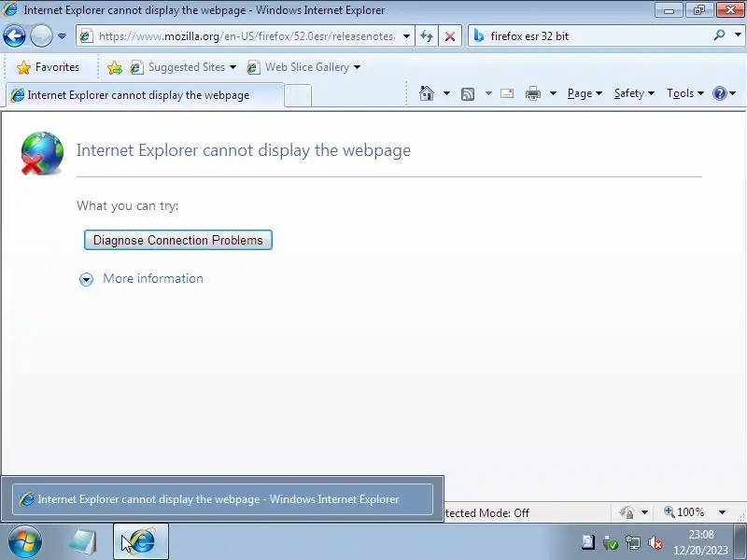This screenshot has width=747, height=560.
Task: Expand the More information section arrow
Action: coord(86,279)
